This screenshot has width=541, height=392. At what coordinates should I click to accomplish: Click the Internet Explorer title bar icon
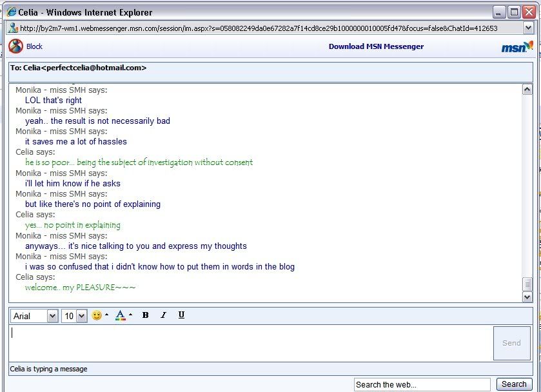point(11,12)
